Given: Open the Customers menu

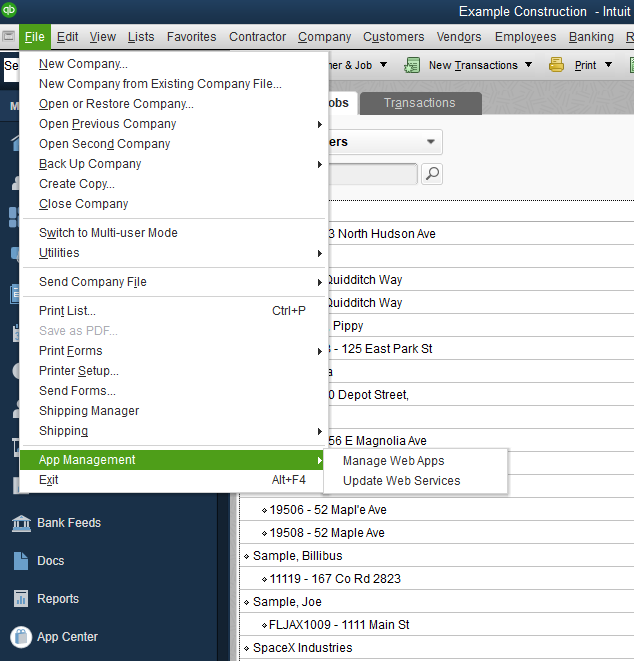Looking at the screenshot, I should [x=394, y=37].
